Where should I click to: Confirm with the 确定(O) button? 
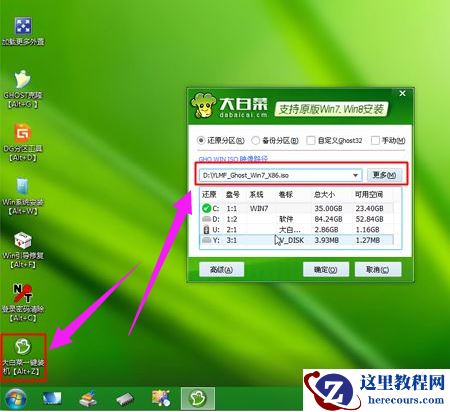326,269
